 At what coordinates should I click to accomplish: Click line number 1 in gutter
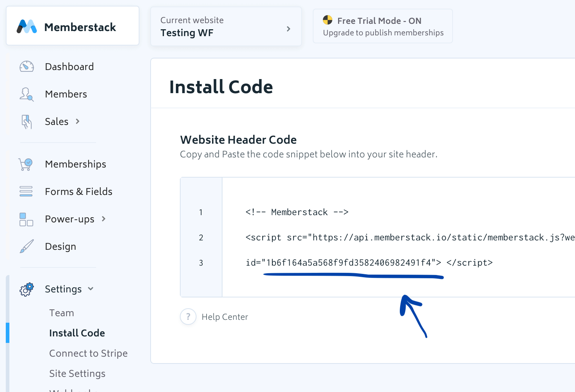point(201,212)
